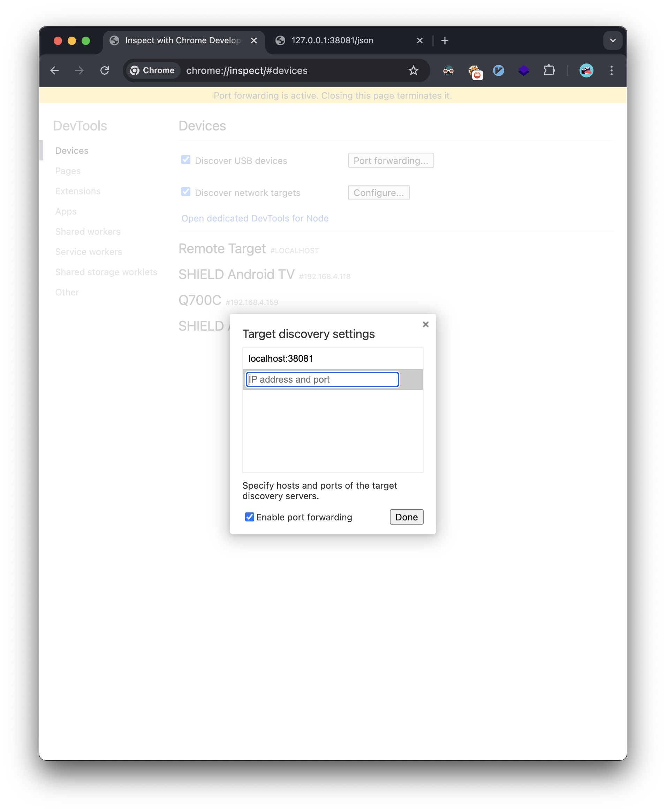666x812 pixels.
Task: Open the Chrome three-dot menu
Action: (x=611, y=70)
